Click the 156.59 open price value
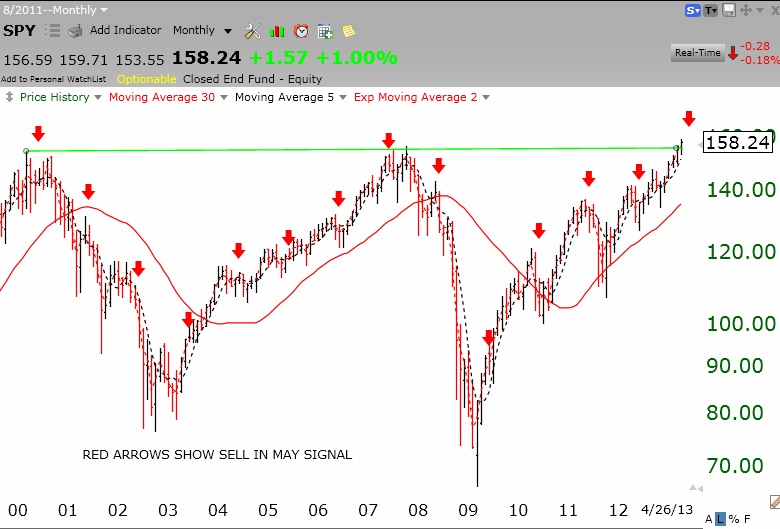The width and height of the screenshot is (780, 529). pos(28,60)
